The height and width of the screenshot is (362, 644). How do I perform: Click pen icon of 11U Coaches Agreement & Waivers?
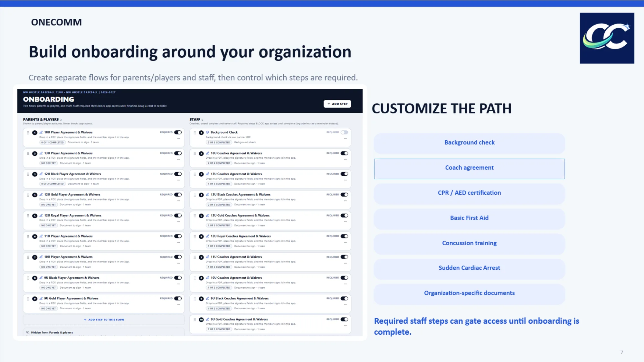[x=208, y=257]
